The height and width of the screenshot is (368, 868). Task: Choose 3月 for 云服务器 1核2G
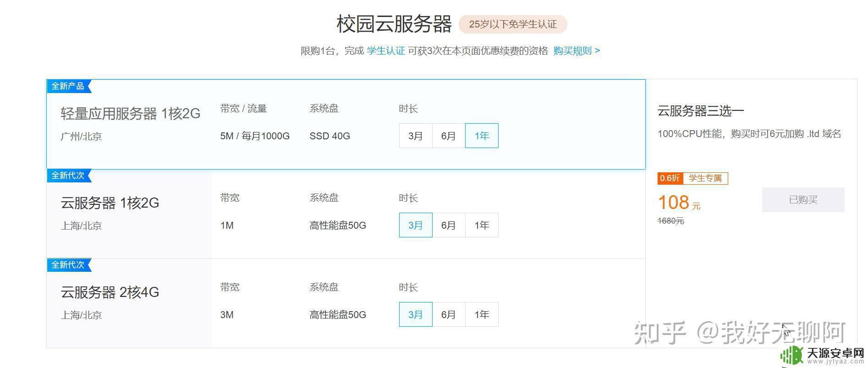coord(416,225)
